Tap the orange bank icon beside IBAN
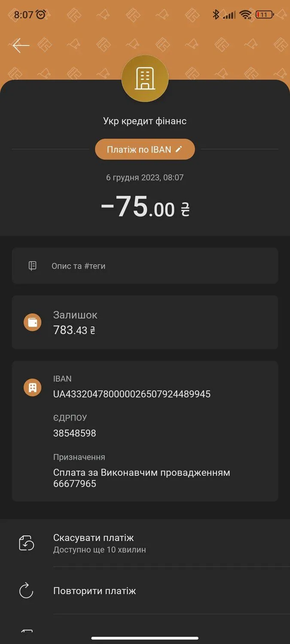The width and height of the screenshot is (290, 644). click(x=33, y=387)
